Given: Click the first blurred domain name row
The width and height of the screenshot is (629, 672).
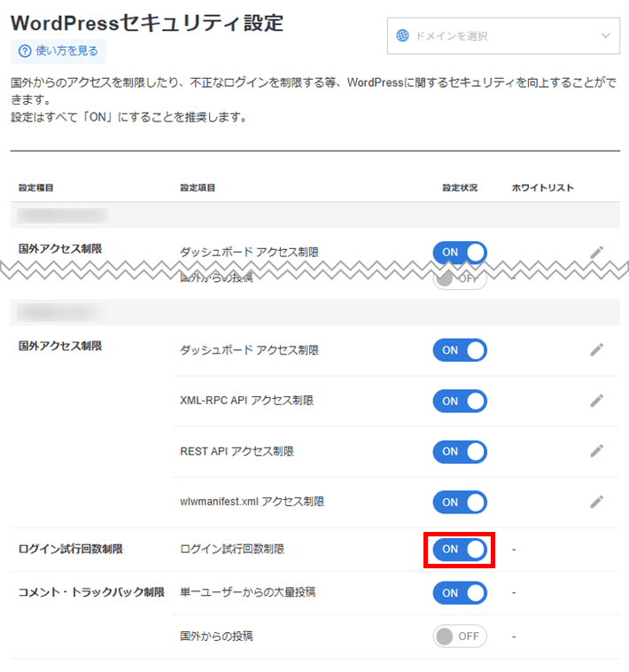Looking at the screenshot, I should point(315,215).
